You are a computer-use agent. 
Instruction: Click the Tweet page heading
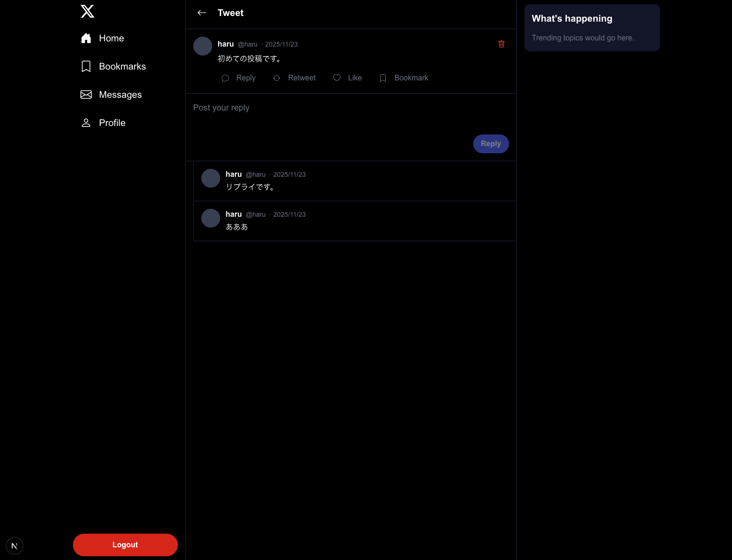pyautogui.click(x=231, y=13)
